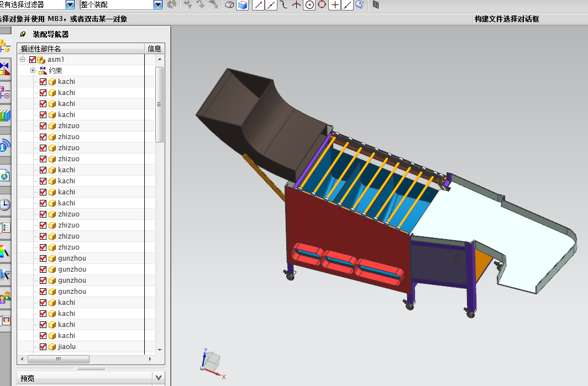This screenshot has width=588, height=386.
Task: Open the color palette sidebar tab
Action: point(4,252)
